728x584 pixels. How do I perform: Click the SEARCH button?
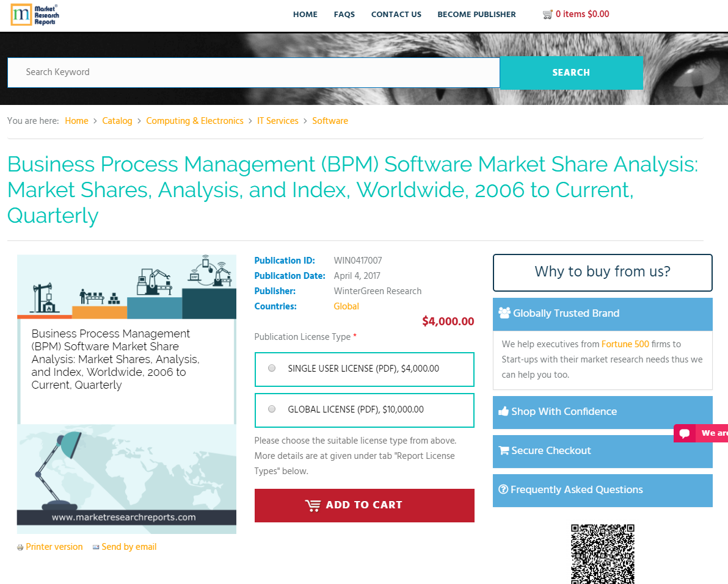tap(571, 73)
